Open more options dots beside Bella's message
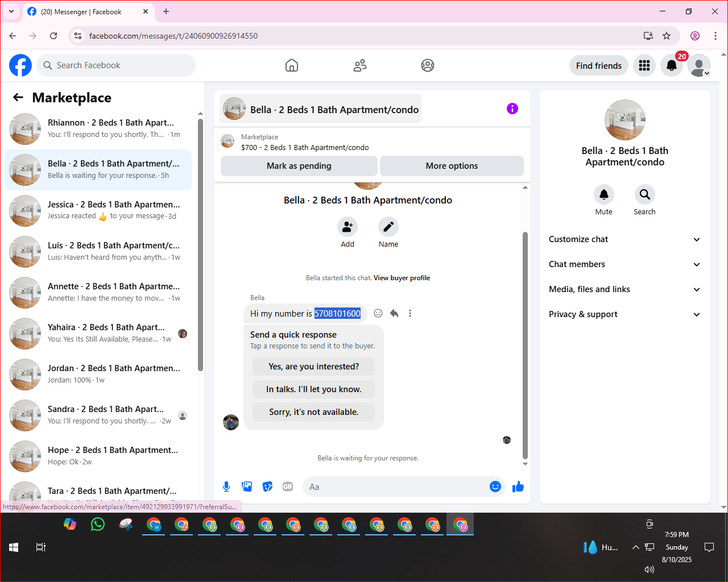Image resolution: width=728 pixels, height=582 pixels. pos(410,313)
